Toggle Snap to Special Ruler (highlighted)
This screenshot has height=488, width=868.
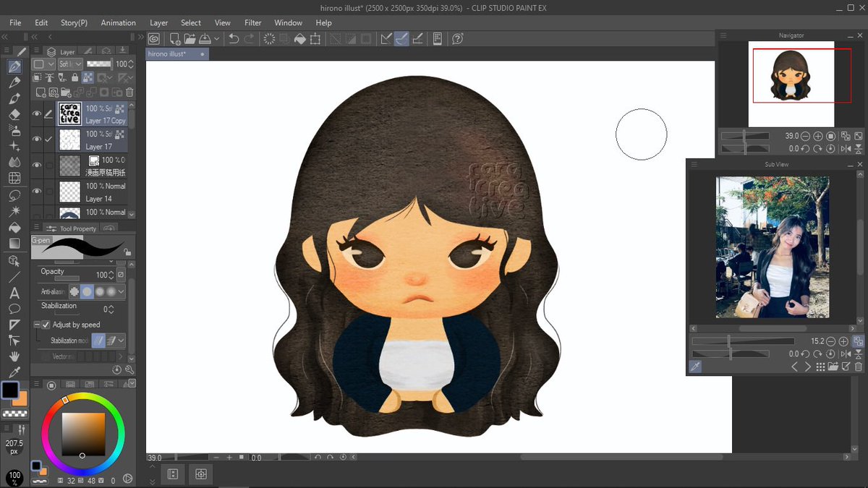401,39
